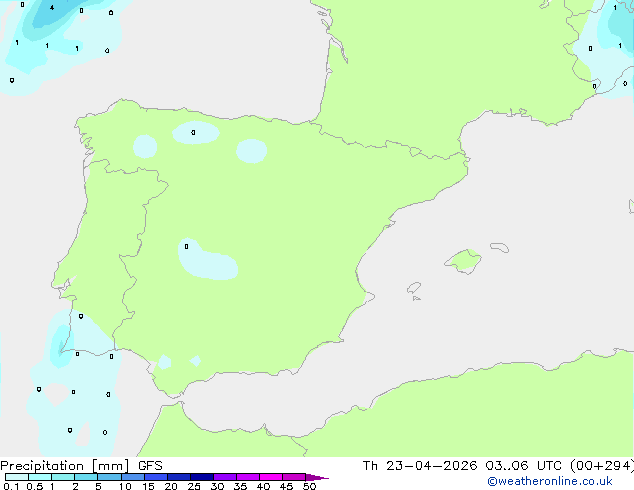Click the "4" precipitation value on map
The height and width of the screenshot is (490, 634).
pyautogui.click(x=52, y=8)
